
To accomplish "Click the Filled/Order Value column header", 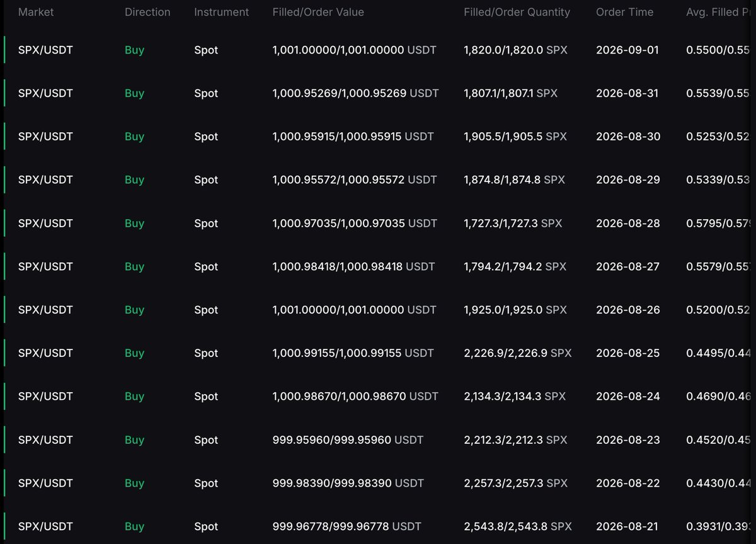I will click(318, 12).
